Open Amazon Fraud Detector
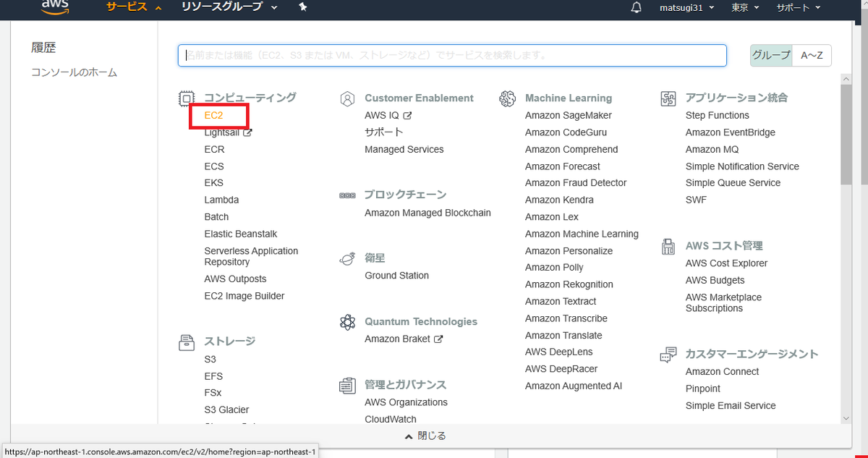 [576, 182]
